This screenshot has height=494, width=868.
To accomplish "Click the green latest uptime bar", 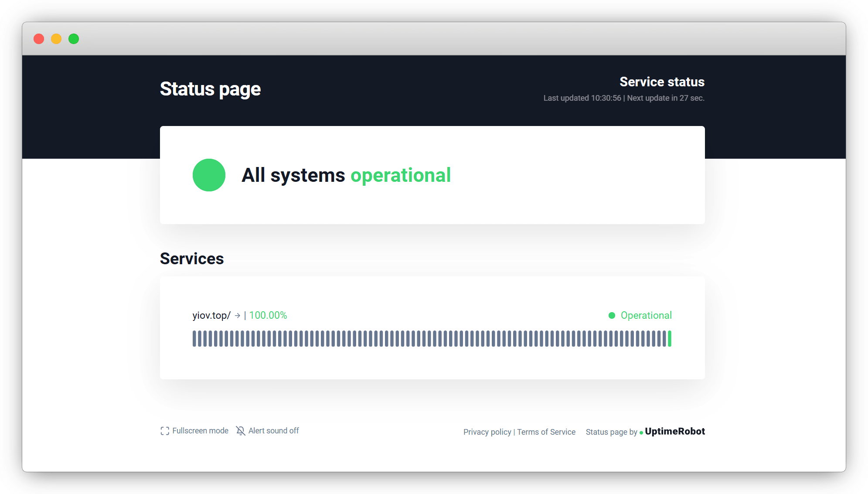I will point(670,339).
